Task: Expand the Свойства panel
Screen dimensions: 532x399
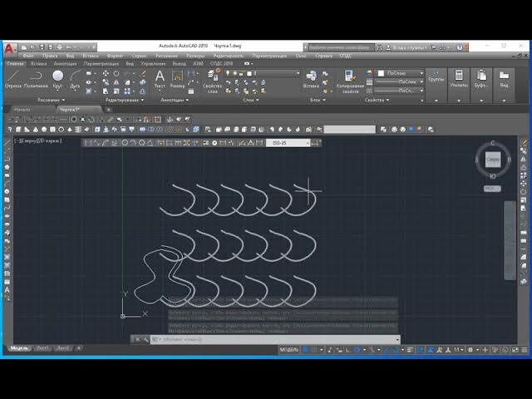Action: point(377,100)
